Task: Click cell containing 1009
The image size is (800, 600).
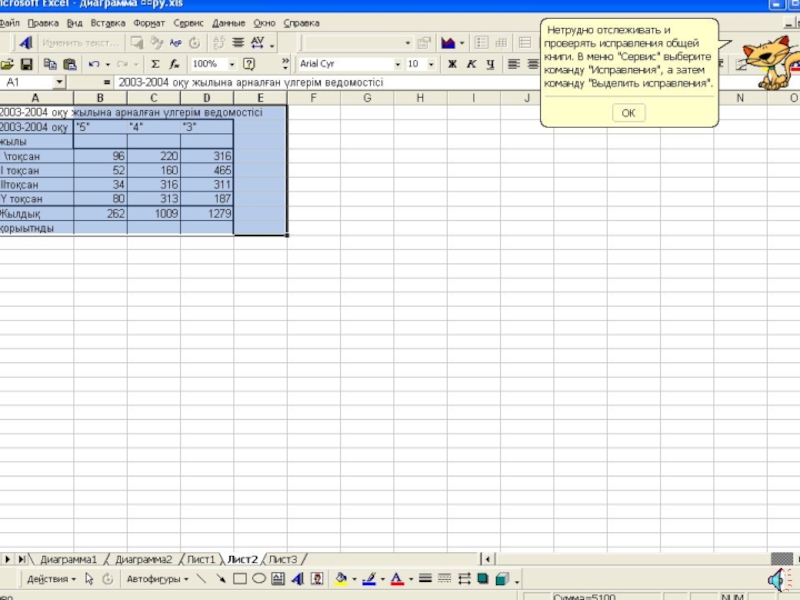Action: pos(154,214)
